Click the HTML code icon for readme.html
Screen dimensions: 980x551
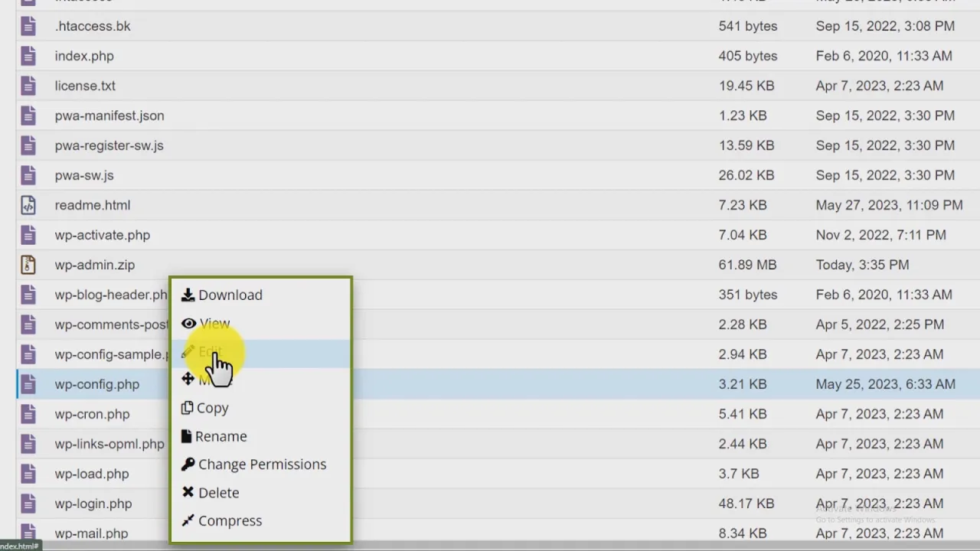tap(28, 205)
